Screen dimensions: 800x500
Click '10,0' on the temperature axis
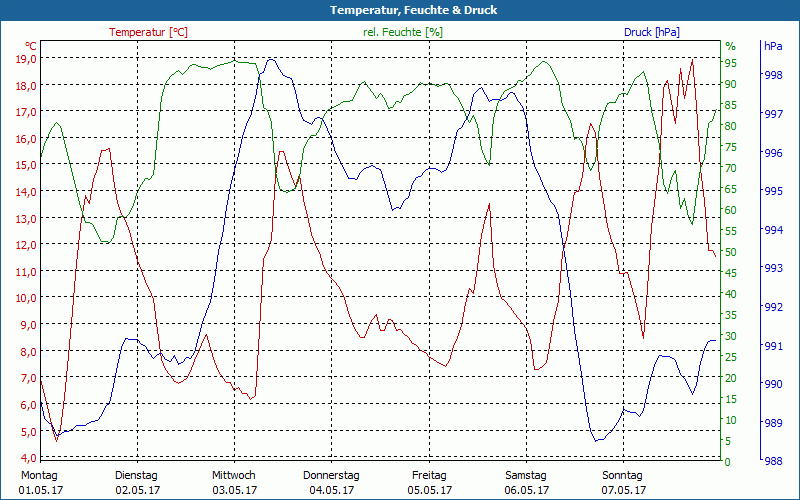(26, 298)
